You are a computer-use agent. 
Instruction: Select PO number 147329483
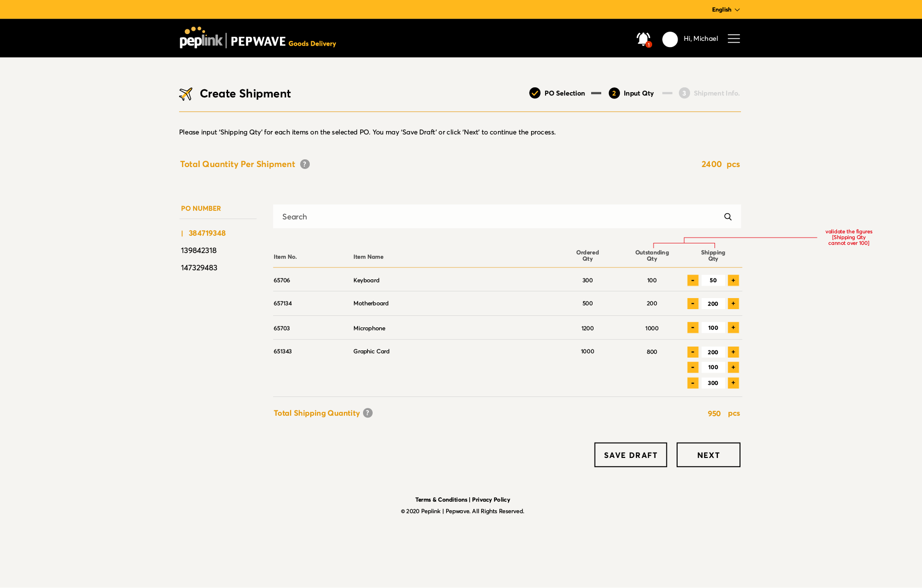(x=199, y=268)
